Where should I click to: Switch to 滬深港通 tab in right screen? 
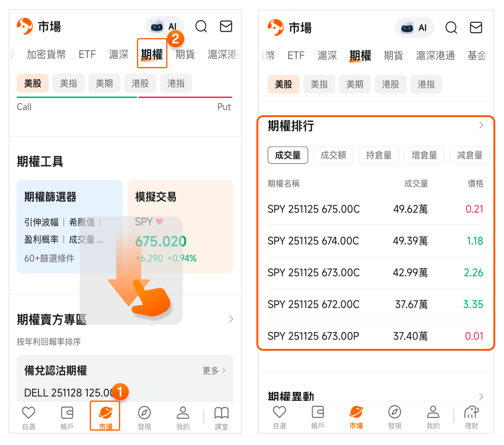tap(435, 55)
